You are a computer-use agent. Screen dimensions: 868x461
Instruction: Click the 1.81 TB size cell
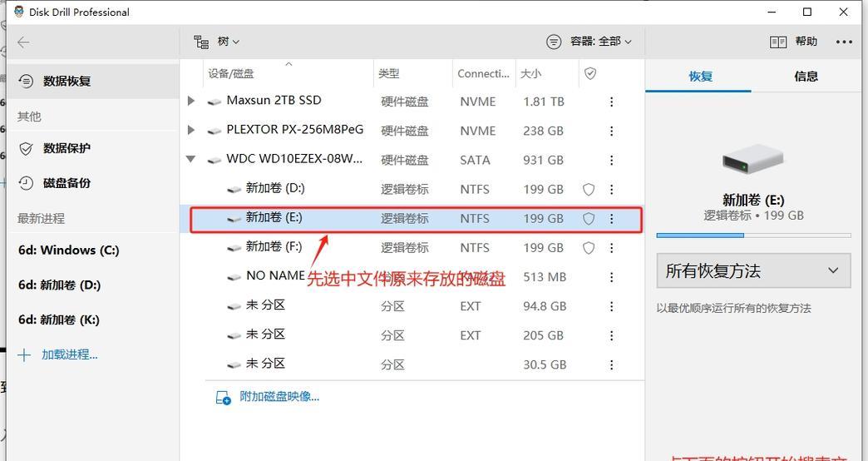(x=544, y=102)
